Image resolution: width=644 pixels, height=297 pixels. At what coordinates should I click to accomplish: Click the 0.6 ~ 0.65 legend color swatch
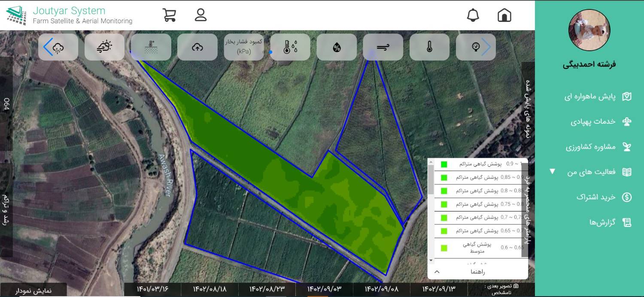(x=444, y=248)
